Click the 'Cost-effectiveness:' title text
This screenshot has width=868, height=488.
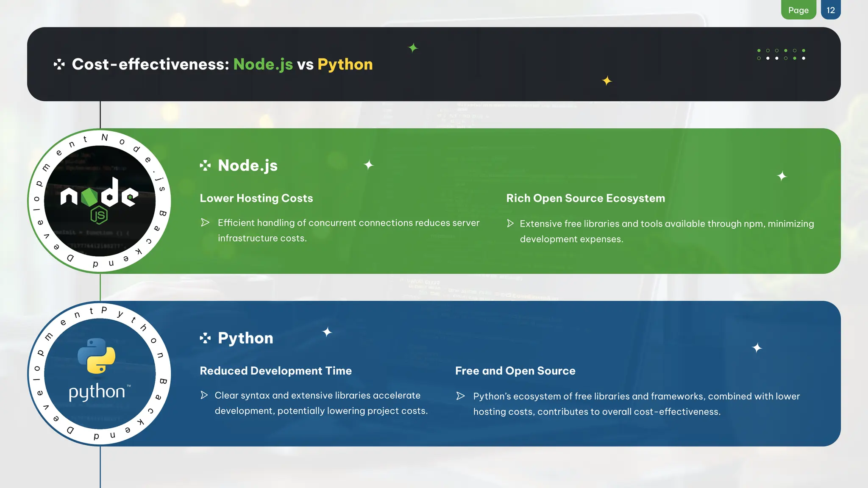tap(150, 64)
